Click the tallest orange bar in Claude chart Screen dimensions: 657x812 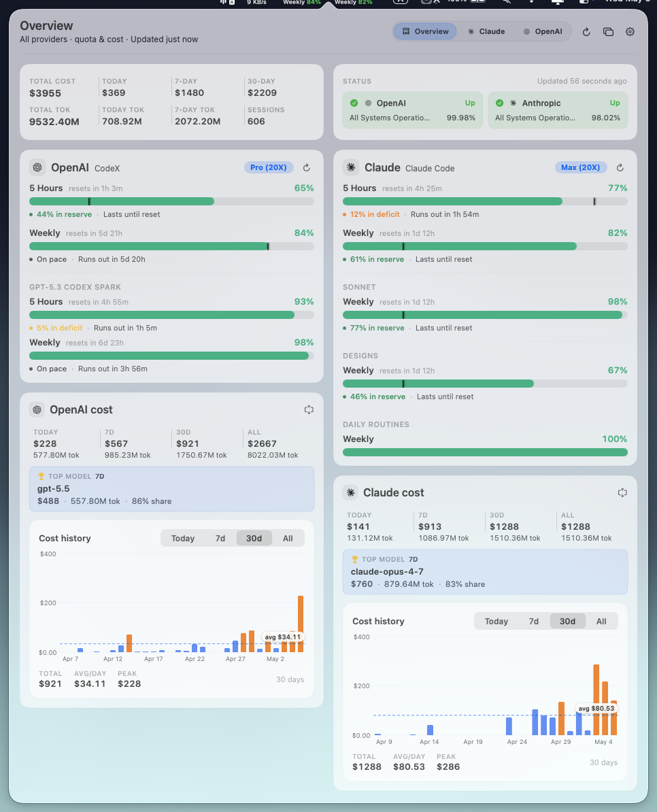596,700
